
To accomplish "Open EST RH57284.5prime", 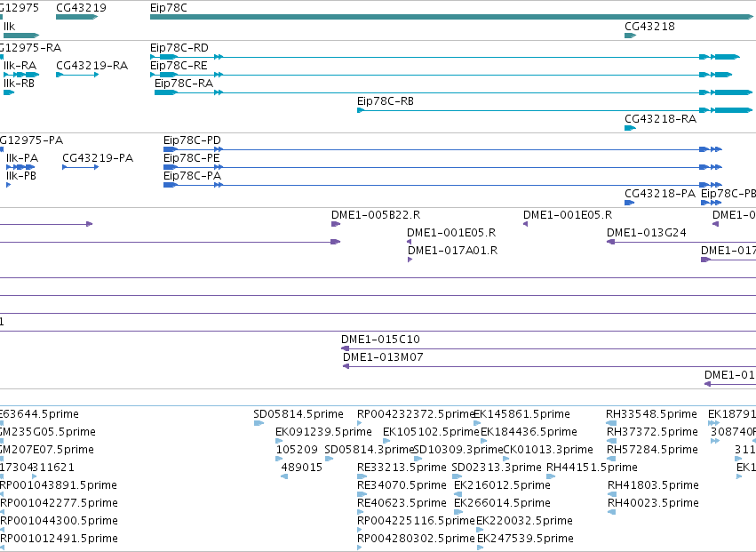I will 652,450.
